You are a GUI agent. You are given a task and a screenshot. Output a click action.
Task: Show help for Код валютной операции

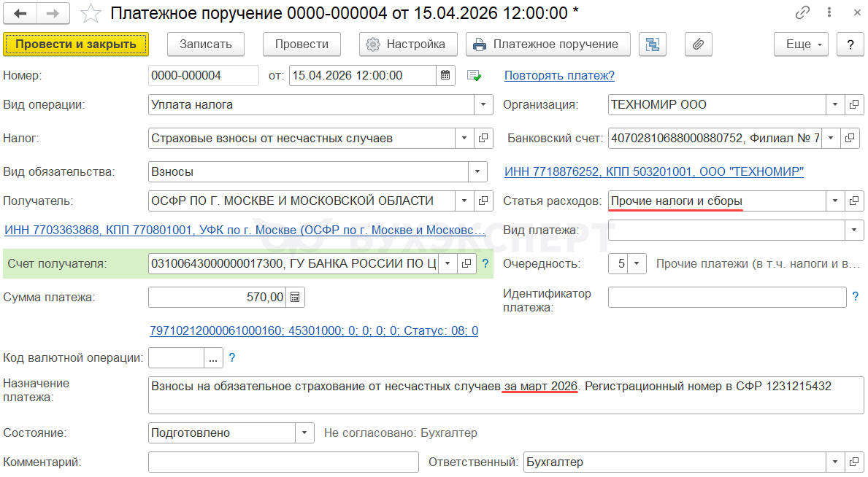coord(232,358)
